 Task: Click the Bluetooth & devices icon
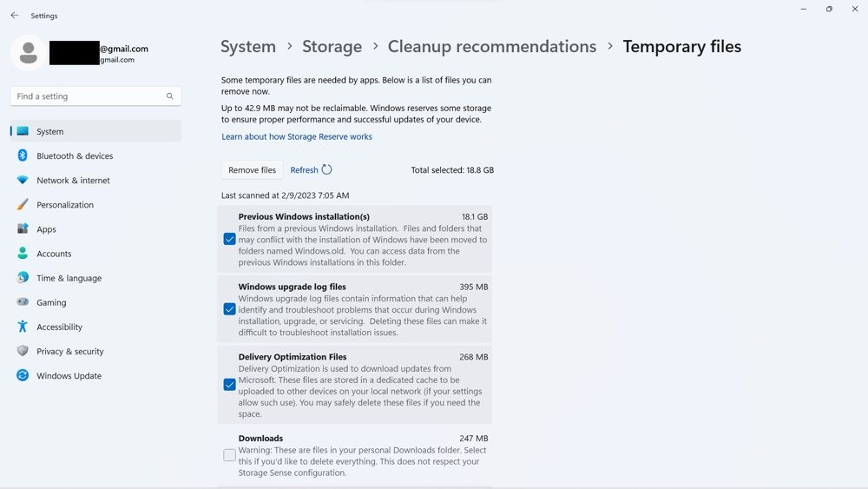click(23, 155)
